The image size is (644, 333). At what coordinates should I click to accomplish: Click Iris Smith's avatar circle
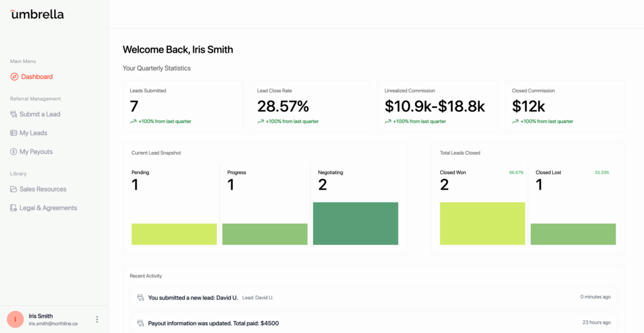click(15, 319)
